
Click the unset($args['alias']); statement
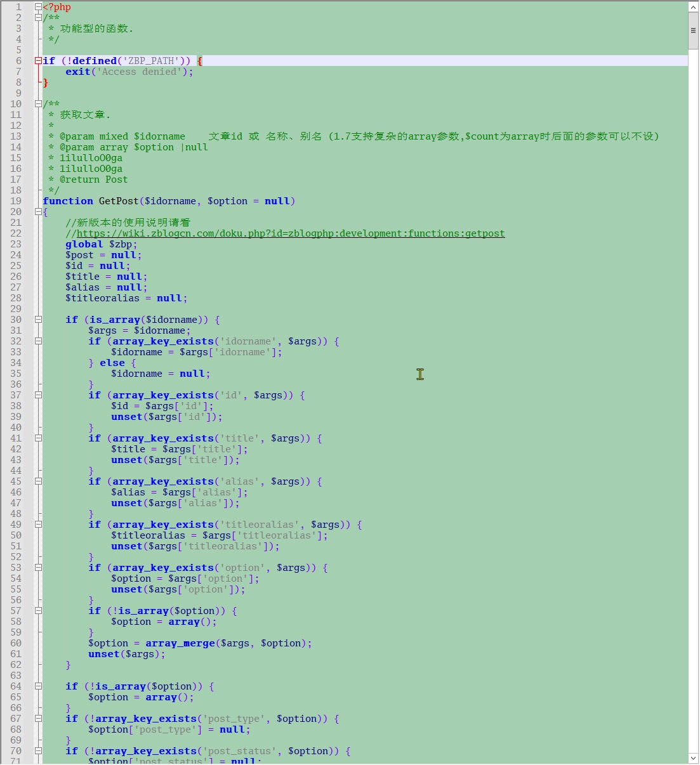[x=175, y=503]
